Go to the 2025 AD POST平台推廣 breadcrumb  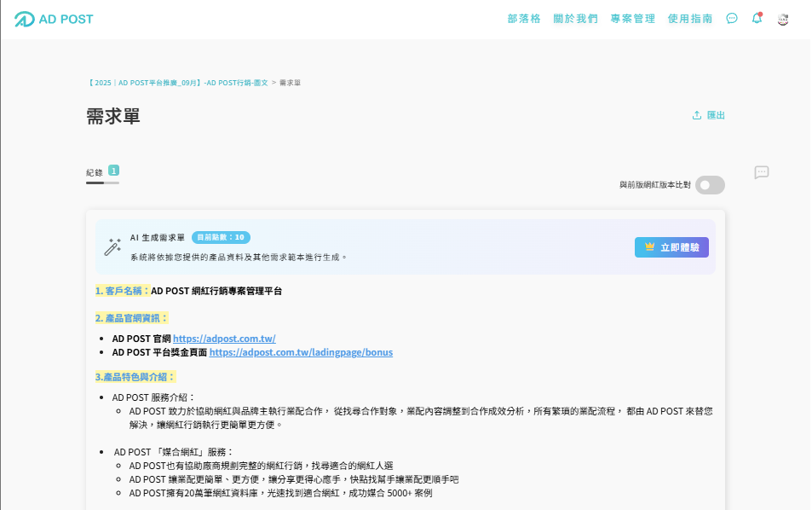coord(177,83)
